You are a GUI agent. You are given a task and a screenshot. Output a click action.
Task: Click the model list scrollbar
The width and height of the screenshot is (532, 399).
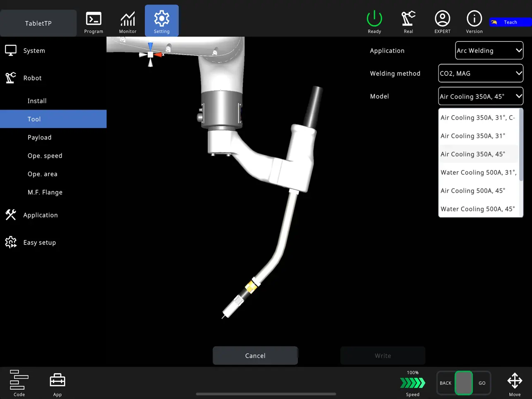pos(521,144)
